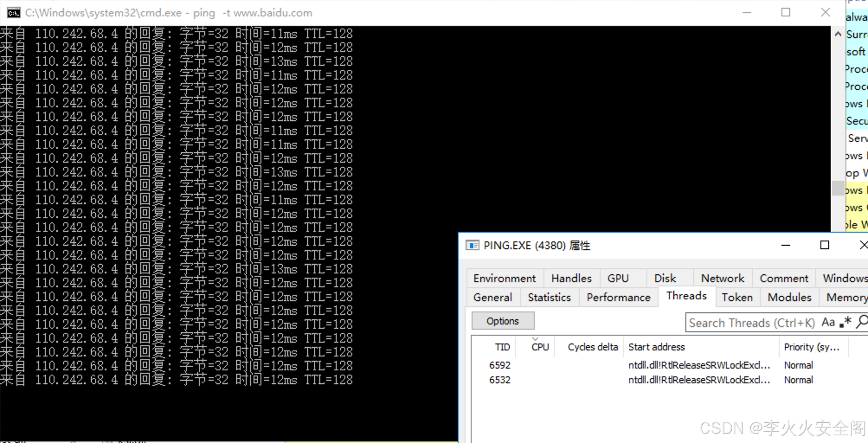Click the magnifier search icon in Threads
Image resolution: width=868 pixels, height=443 pixels.
pyautogui.click(x=862, y=322)
